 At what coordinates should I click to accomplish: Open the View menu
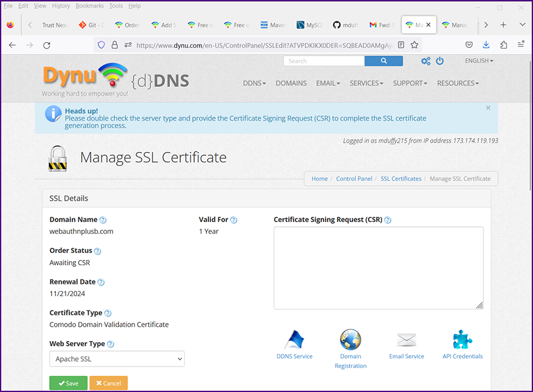(x=40, y=6)
